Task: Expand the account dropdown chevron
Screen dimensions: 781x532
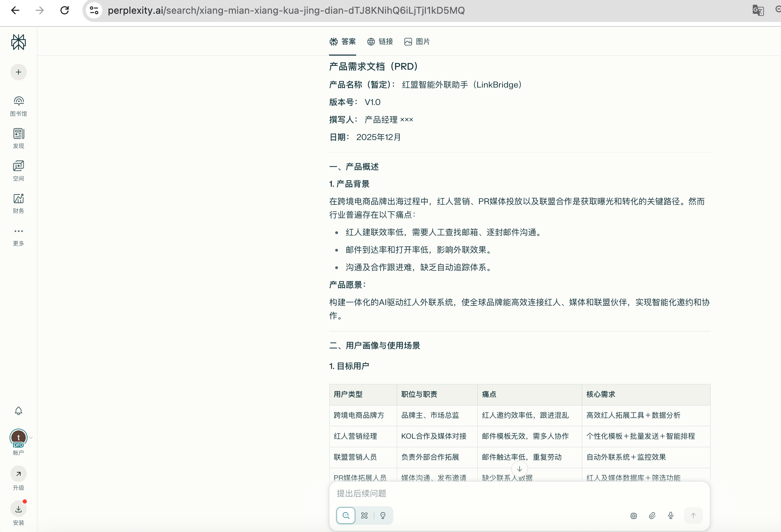Action: pyautogui.click(x=31, y=438)
